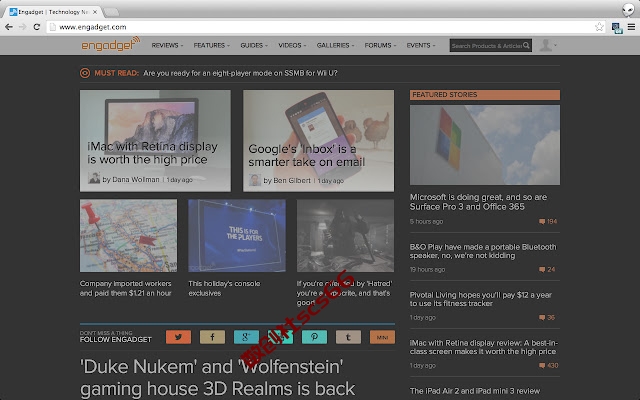Click the search magnifier icon

point(526,45)
